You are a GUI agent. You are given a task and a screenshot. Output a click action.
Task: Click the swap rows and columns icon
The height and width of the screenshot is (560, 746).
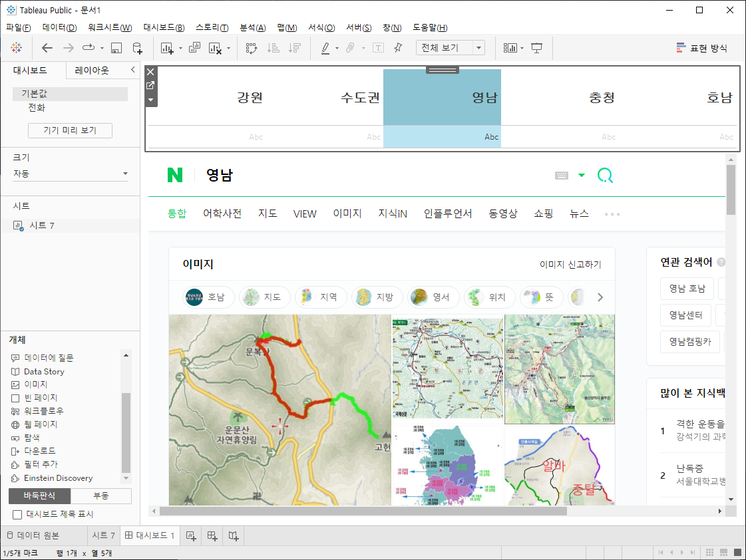point(251,47)
